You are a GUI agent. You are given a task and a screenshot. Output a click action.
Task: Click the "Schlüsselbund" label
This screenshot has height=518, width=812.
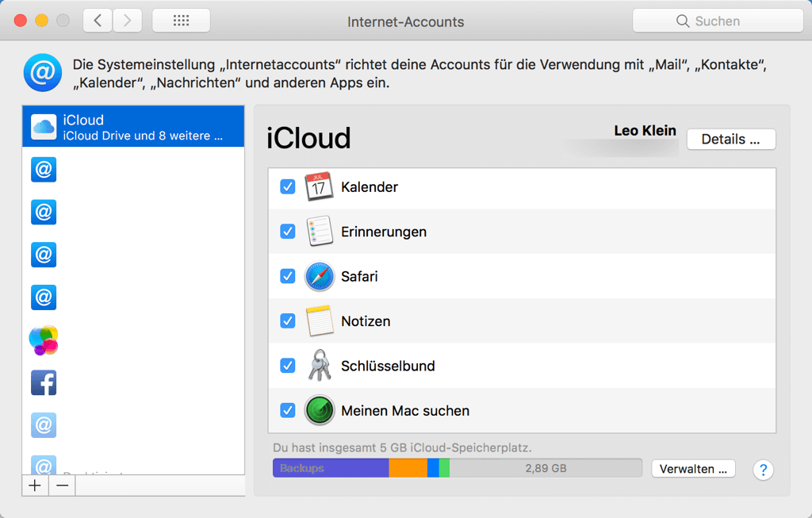pyautogui.click(x=388, y=366)
